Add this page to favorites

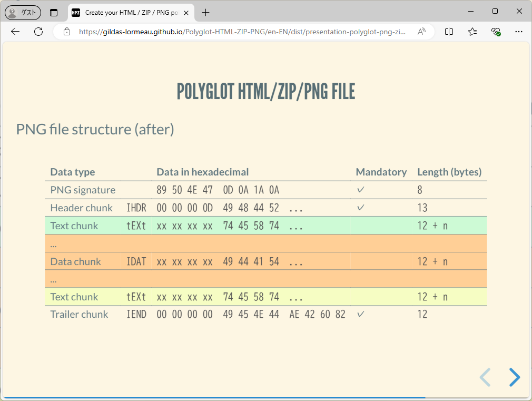(x=472, y=32)
